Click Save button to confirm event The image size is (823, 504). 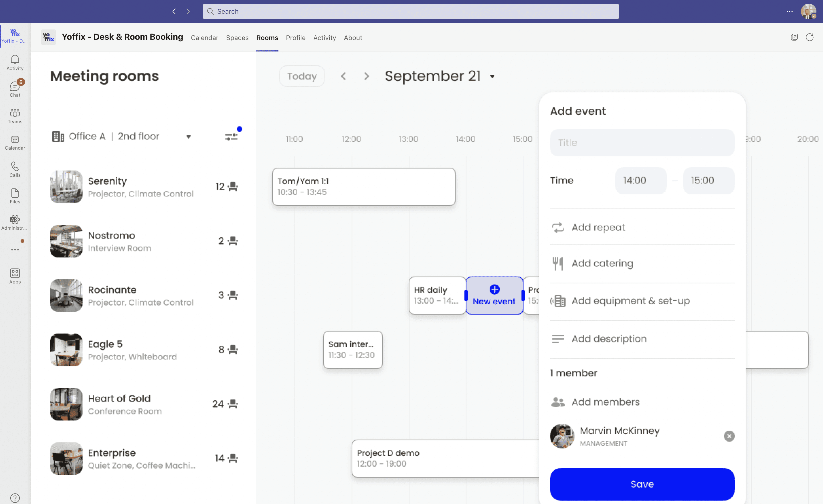(x=642, y=483)
